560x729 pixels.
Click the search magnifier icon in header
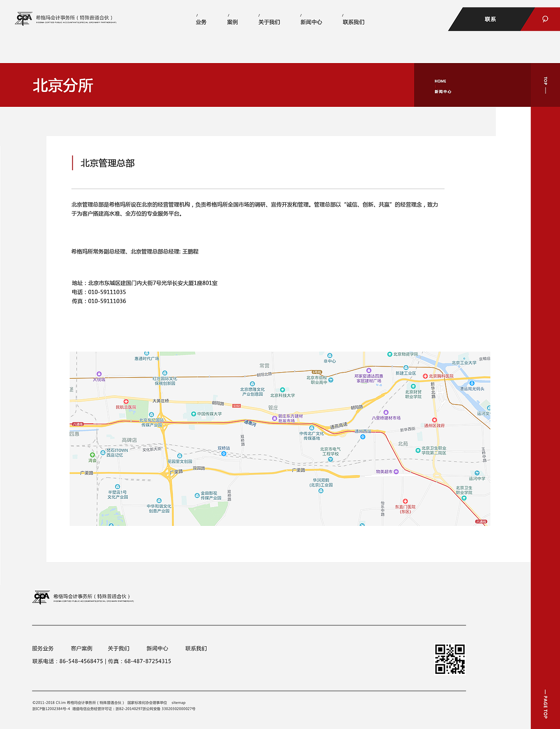tap(545, 19)
